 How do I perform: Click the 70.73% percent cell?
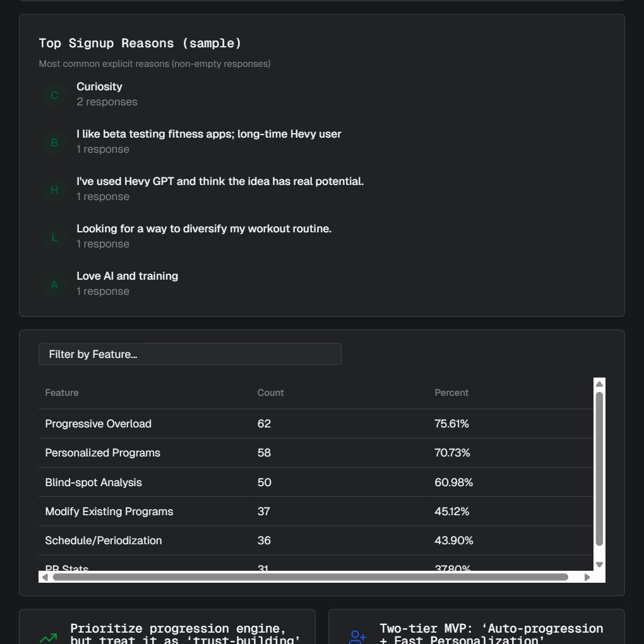tap(452, 453)
